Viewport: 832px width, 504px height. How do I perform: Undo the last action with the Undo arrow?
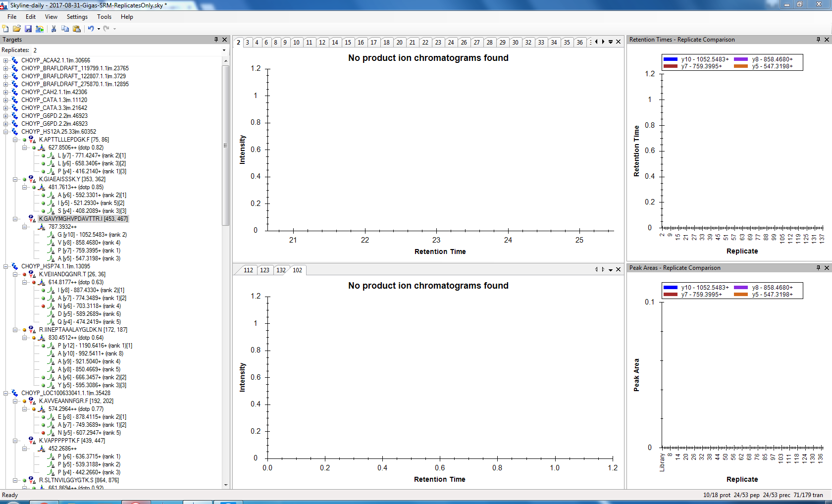91,29
